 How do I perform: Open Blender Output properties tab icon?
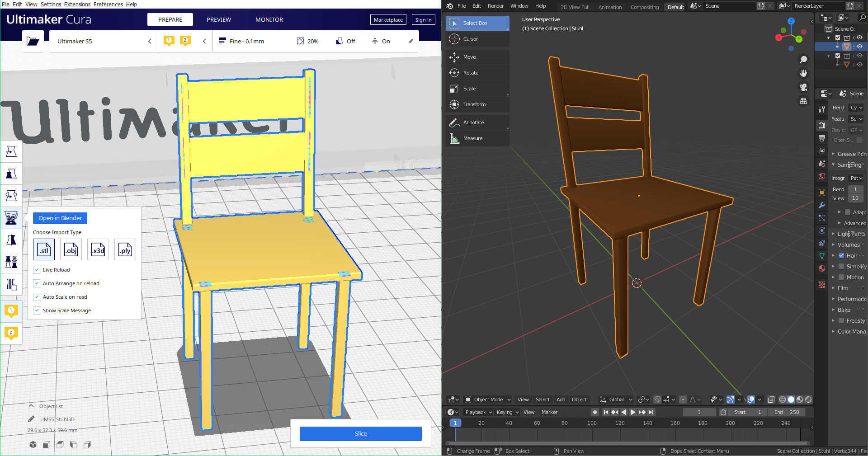pos(822,138)
